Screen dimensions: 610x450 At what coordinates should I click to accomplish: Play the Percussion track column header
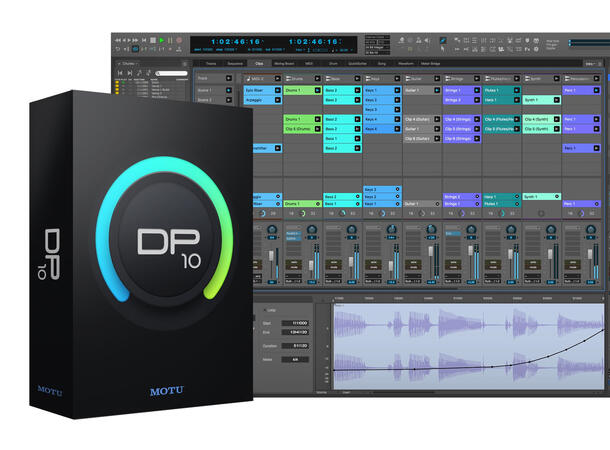596,79
